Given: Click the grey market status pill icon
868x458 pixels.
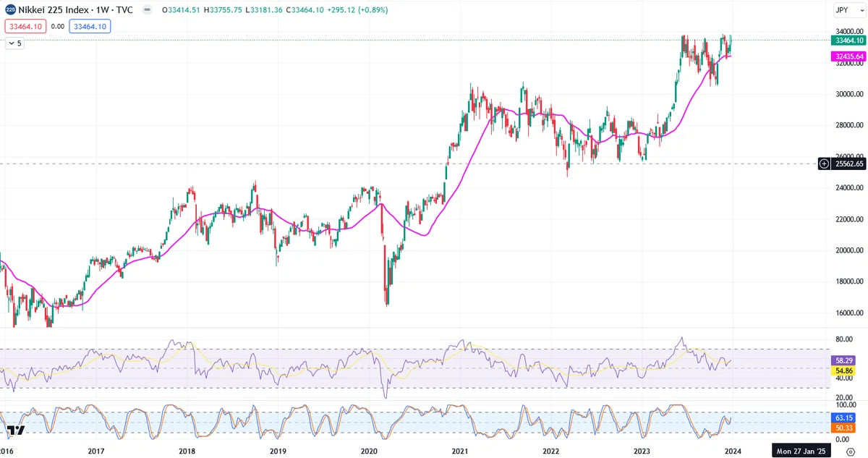Looking at the screenshot, I should tap(147, 9).
